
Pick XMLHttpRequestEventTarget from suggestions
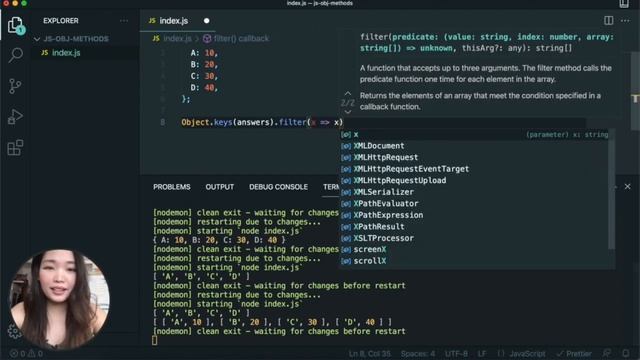tap(474, 169)
